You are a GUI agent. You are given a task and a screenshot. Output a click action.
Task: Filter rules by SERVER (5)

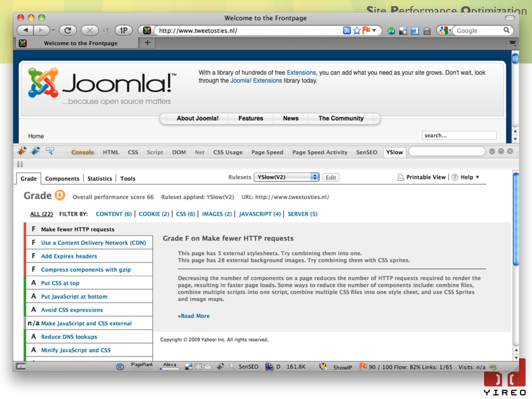[303, 214]
